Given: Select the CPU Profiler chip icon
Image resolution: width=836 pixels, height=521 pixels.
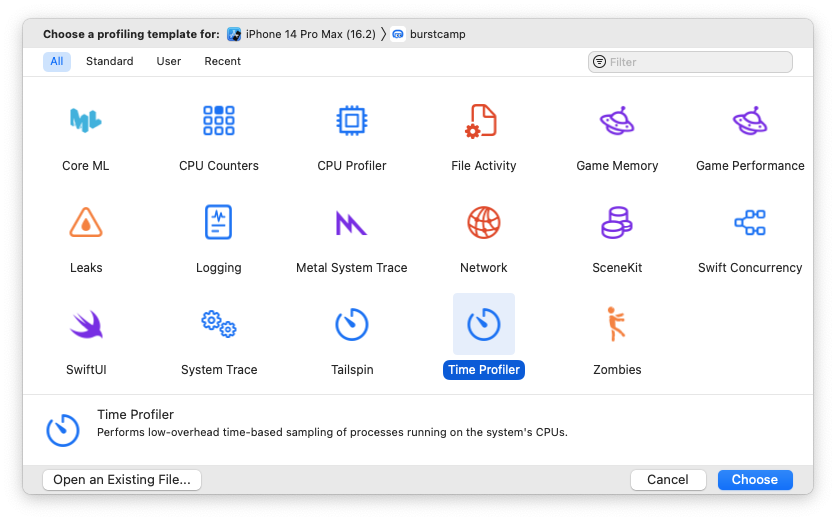Looking at the screenshot, I should click(x=351, y=121).
